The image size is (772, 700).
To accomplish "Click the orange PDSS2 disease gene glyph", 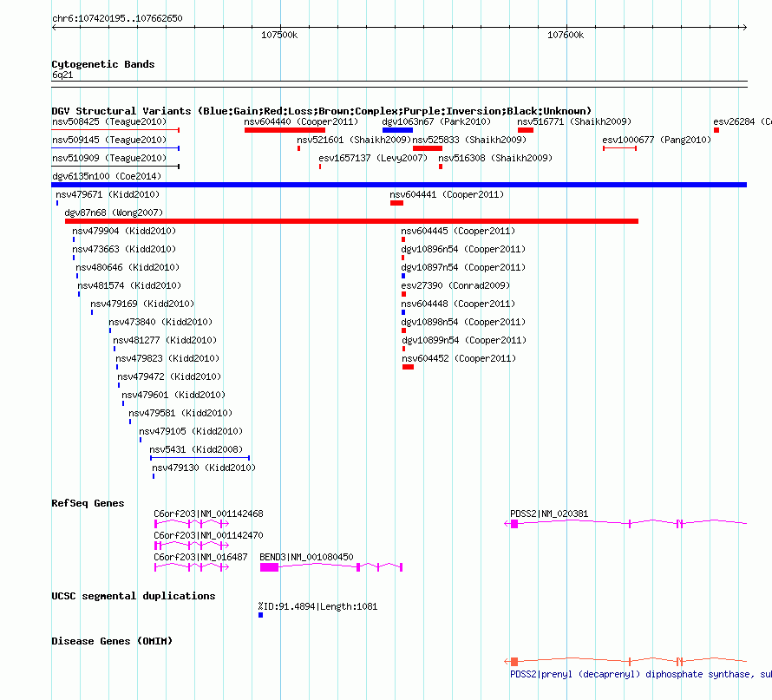I will click(625, 661).
